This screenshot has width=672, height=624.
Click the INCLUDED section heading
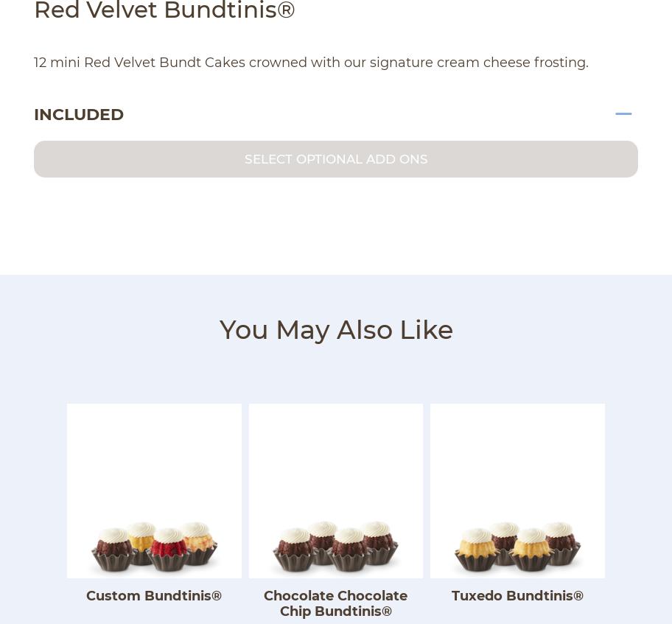[x=79, y=115]
